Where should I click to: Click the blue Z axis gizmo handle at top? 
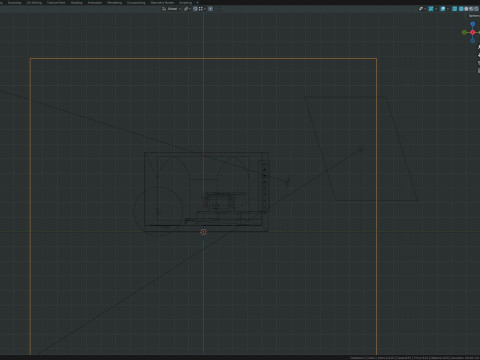(472, 24)
